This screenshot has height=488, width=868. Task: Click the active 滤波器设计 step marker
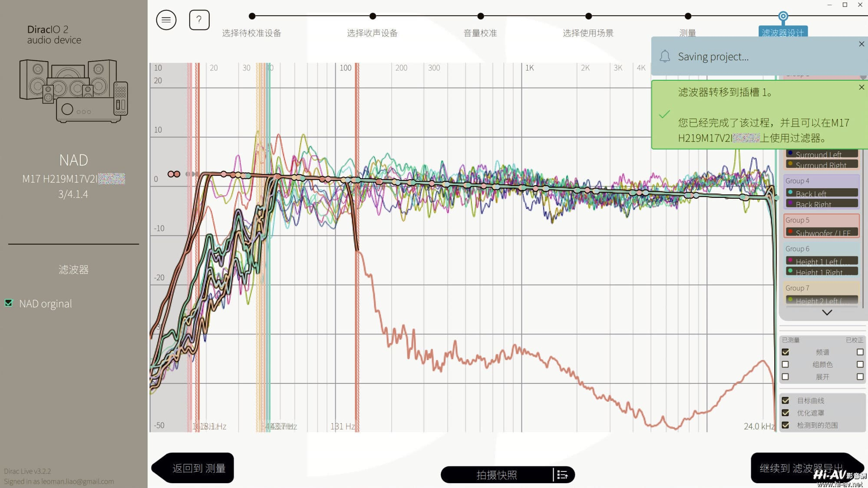point(783,16)
